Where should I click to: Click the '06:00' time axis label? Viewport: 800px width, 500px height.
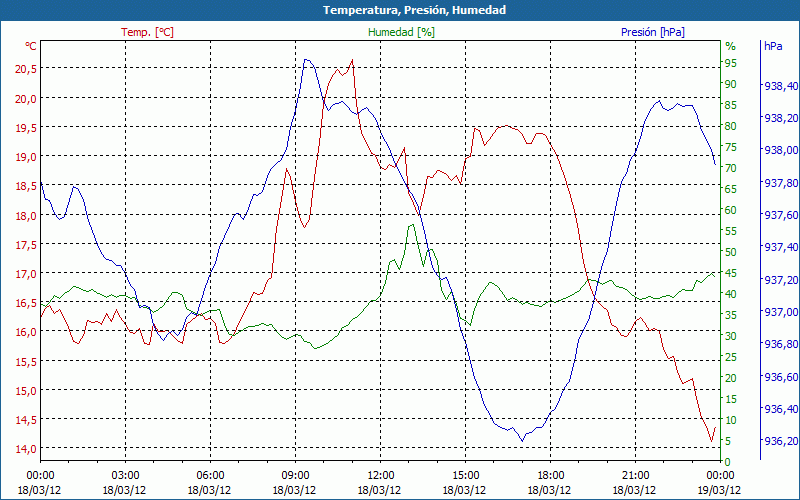click(210, 476)
